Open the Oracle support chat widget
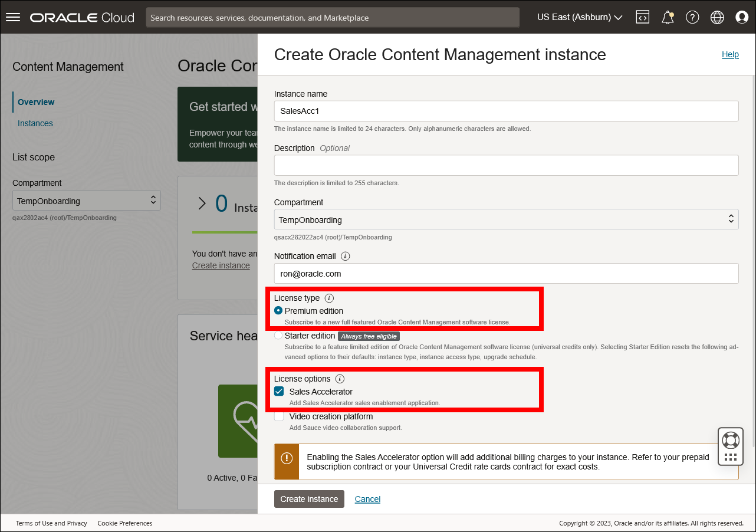The image size is (756, 532). [730, 446]
